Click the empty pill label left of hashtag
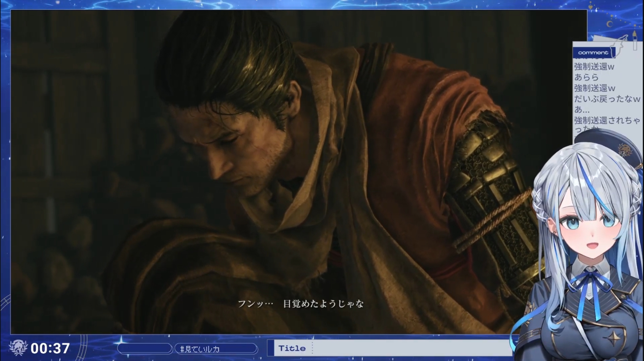 (x=145, y=349)
